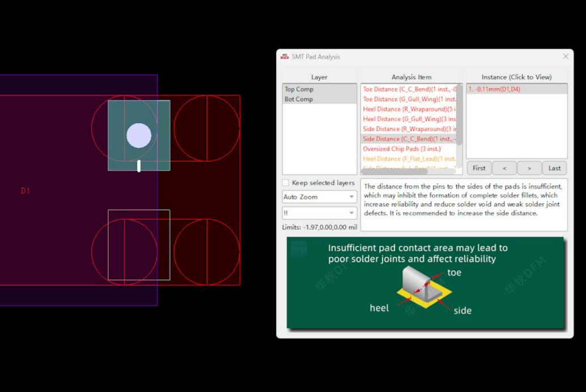Click the Analysis Item vertical scrollbar
This screenshot has width=586, height=392.
point(460,113)
